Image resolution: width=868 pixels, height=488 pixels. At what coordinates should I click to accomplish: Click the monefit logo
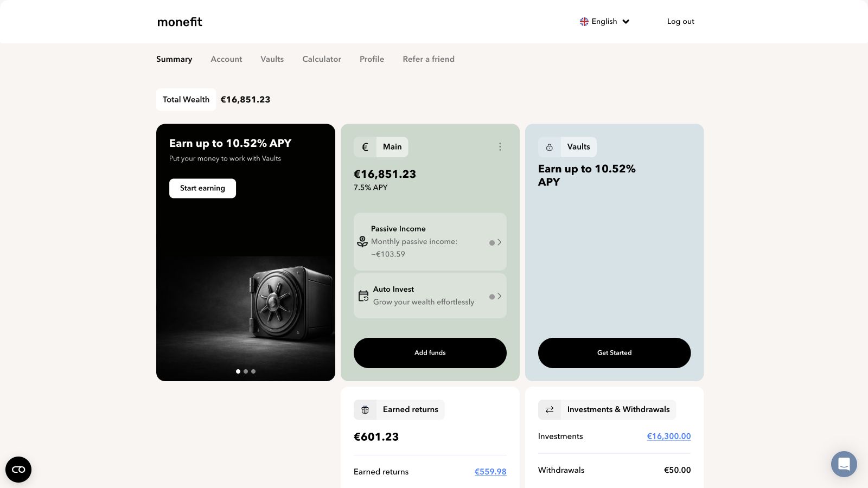(180, 22)
